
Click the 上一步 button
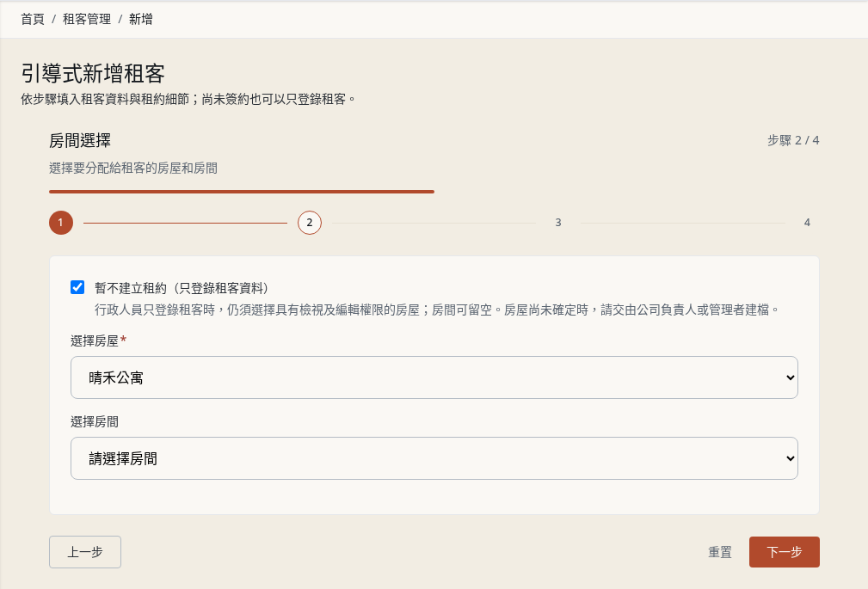[x=85, y=552]
